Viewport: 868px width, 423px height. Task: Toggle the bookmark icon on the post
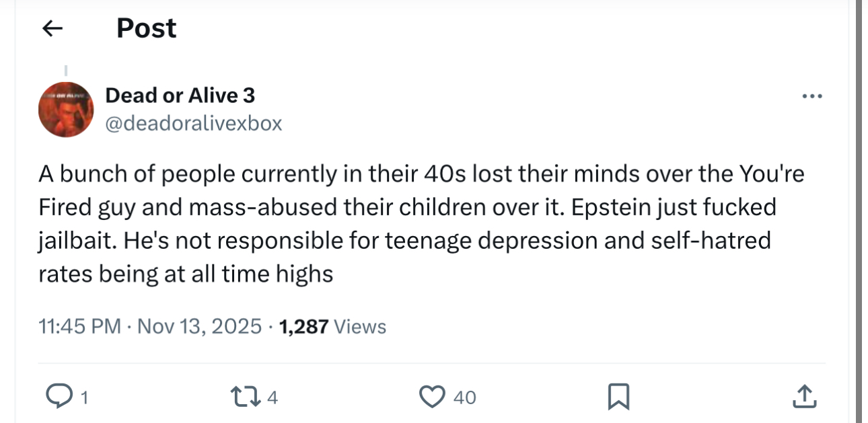pos(618,397)
